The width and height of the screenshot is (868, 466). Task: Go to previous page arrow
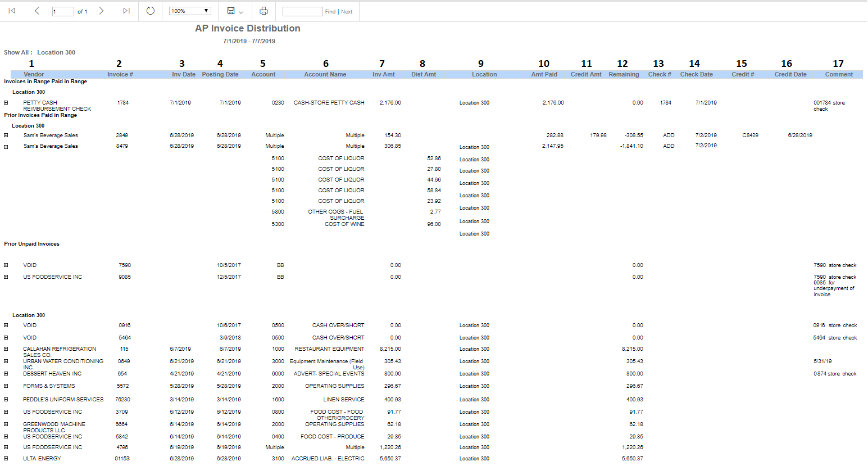(37, 11)
